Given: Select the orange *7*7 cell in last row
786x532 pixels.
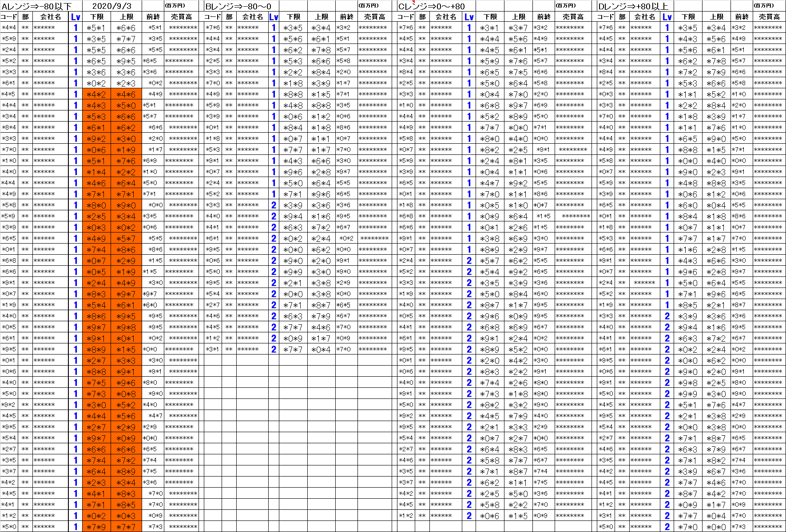Looking at the screenshot, I should click(127, 527).
